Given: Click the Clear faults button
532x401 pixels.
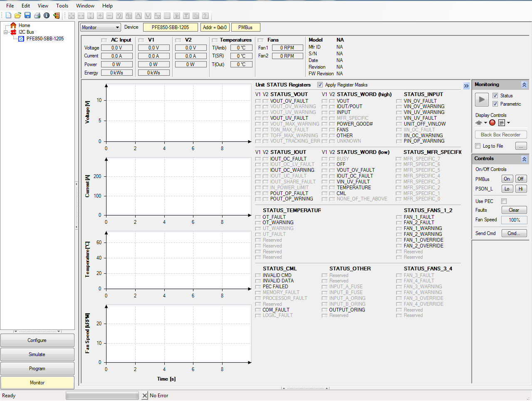Looking at the screenshot, I should click(x=514, y=210).
